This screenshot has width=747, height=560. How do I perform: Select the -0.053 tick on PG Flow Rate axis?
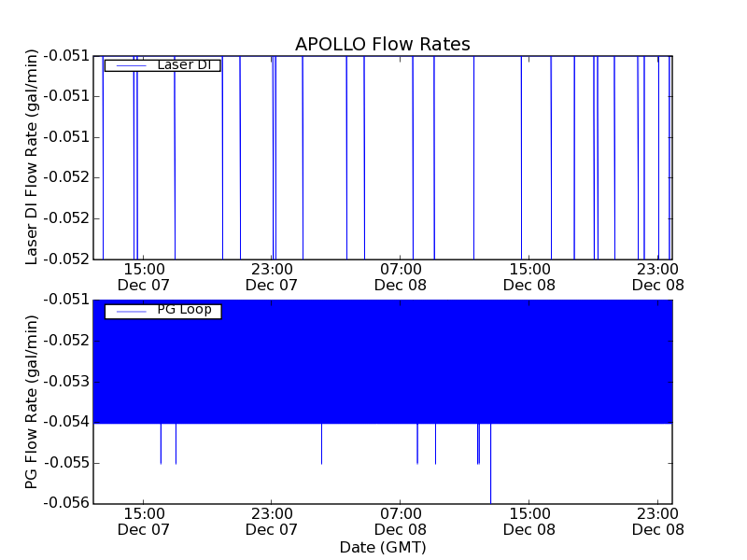pyautogui.click(x=66, y=382)
